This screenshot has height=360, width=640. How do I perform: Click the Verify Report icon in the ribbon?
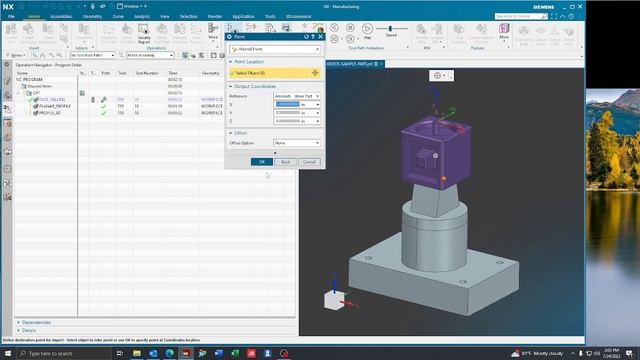pyautogui.click(x=144, y=33)
